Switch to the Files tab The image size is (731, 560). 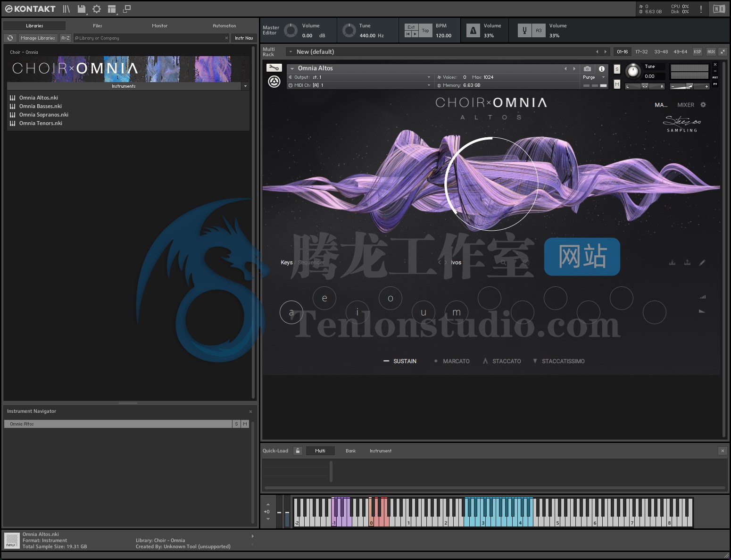click(x=98, y=26)
